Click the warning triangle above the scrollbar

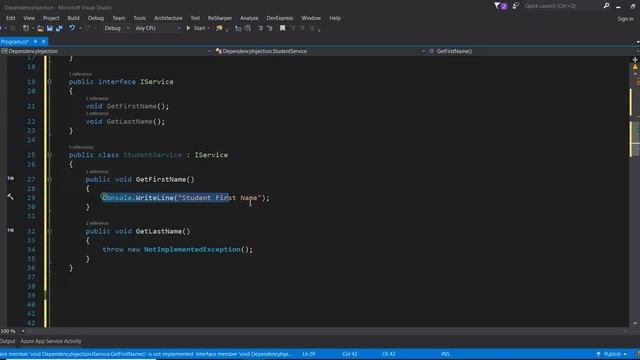(x=635, y=67)
